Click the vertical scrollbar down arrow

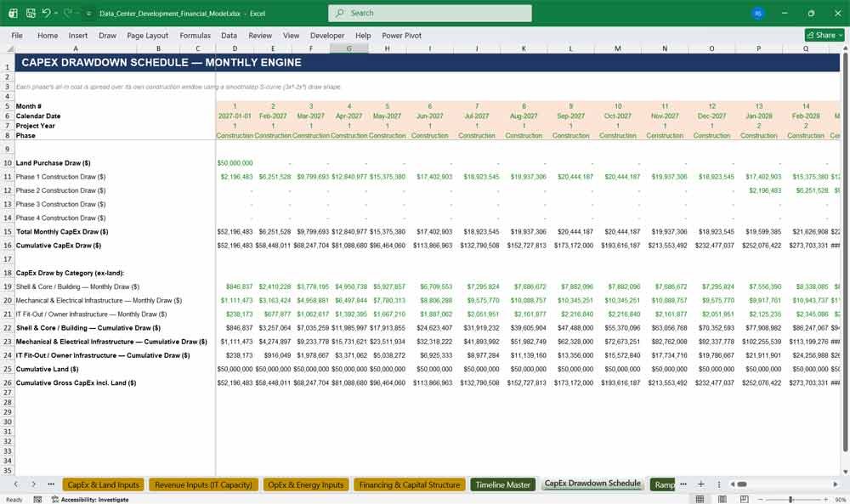(x=845, y=473)
